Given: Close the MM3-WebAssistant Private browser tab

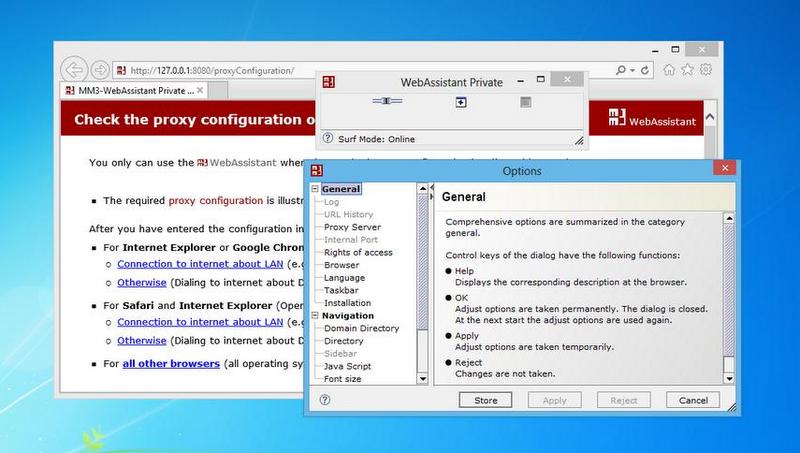Looking at the screenshot, I should pyautogui.click(x=200, y=90).
